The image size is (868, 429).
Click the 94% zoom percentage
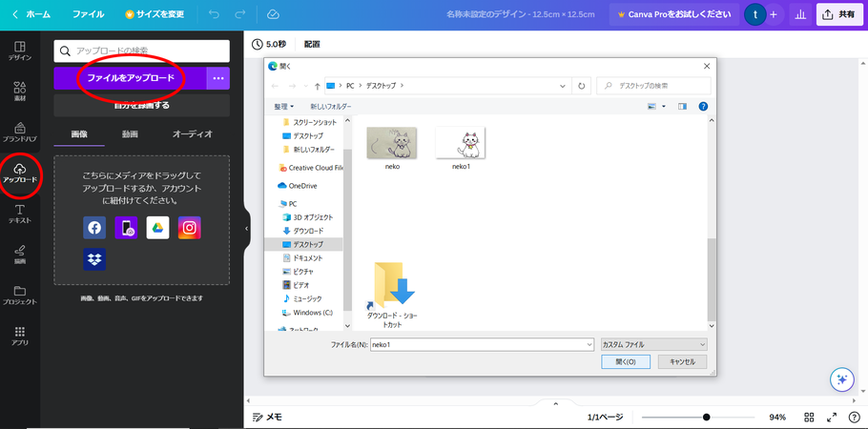777,418
